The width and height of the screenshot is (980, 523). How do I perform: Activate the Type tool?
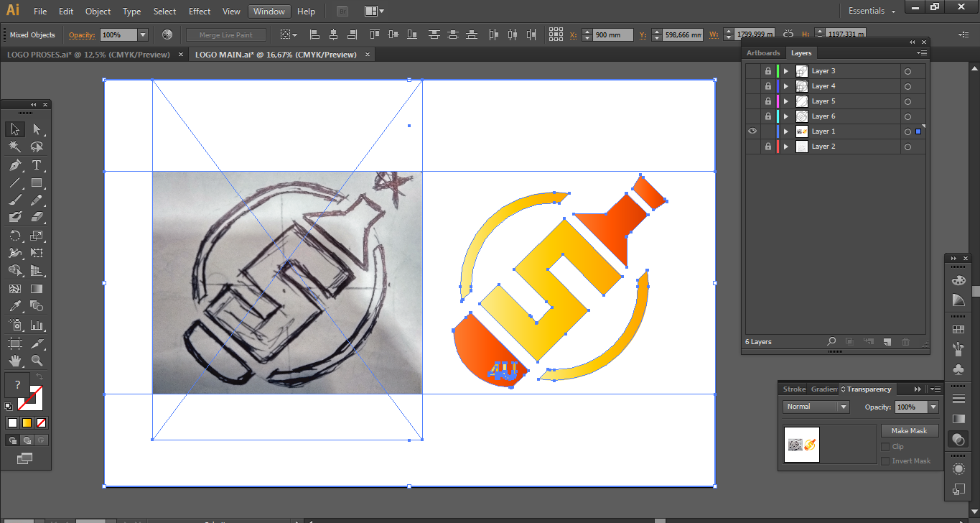tap(37, 165)
